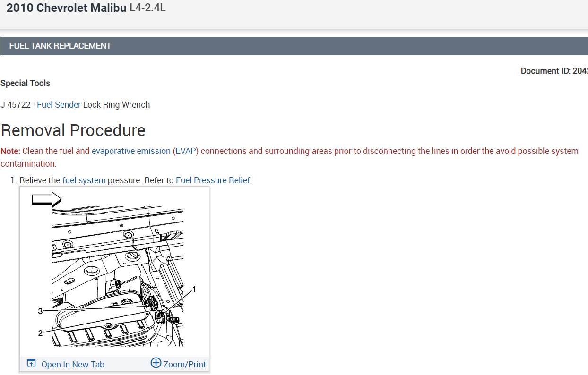Click the EVAP abbreviation link
The image size is (588, 375).
click(x=186, y=151)
